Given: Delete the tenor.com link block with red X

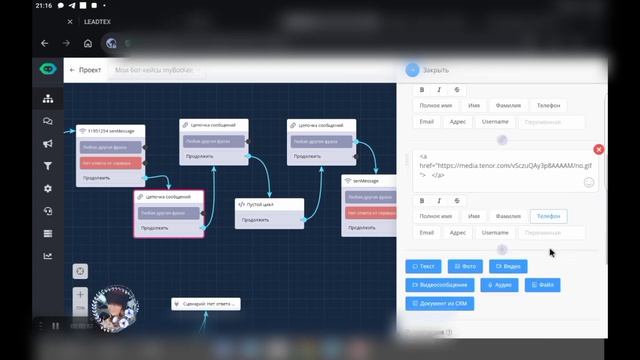Looking at the screenshot, I should coord(598,149).
